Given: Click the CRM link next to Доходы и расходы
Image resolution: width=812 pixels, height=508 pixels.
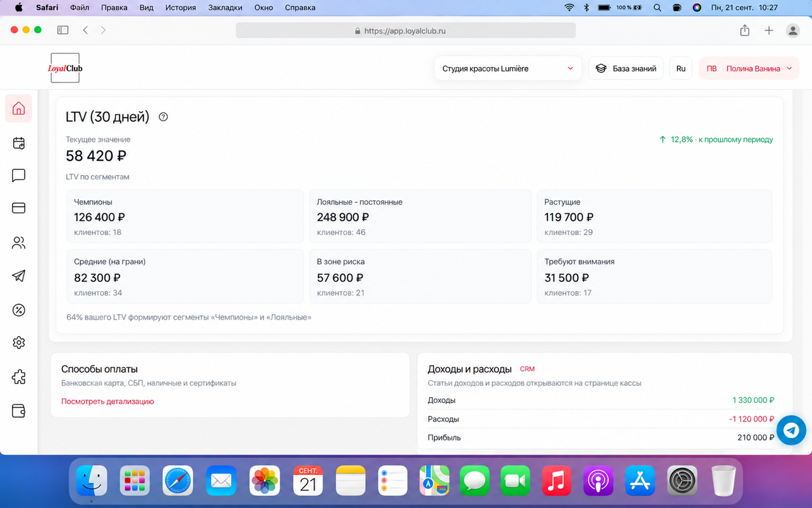Looking at the screenshot, I should (527, 369).
